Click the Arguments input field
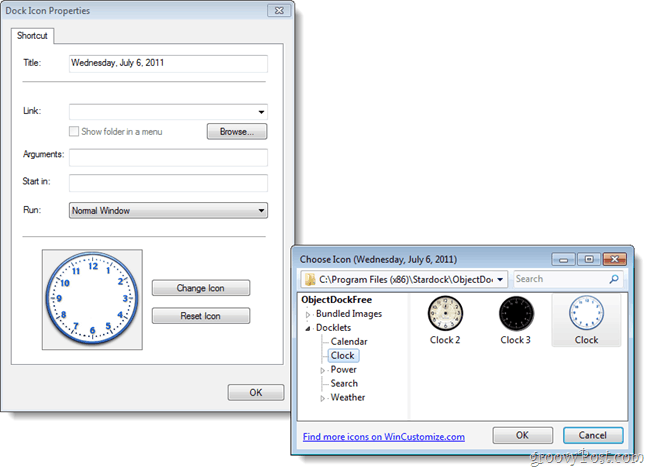The height and width of the screenshot is (471, 650). [168, 158]
